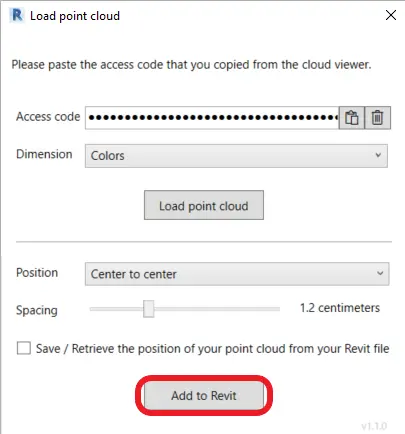This screenshot has height=434, width=405.
Task: Click the v1.1.0 version label
Action: coord(374,426)
